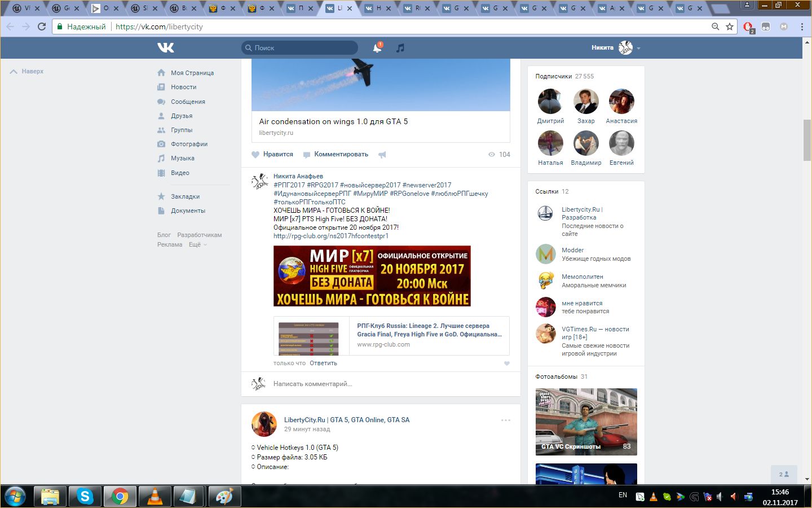The width and height of the screenshot is (812, 508).
Task: Open Группы in the left menu
Action: (x=182, y=130)
